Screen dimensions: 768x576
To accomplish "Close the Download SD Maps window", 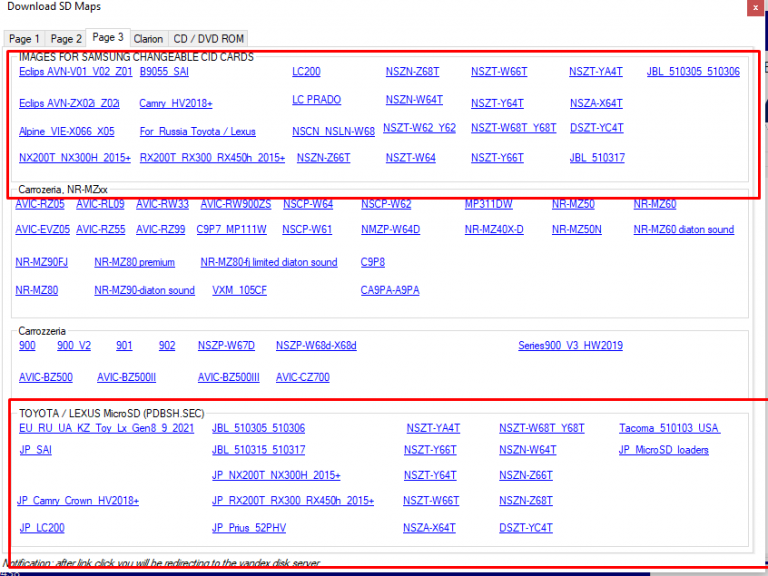I will pyautogui.click(x=755, y=9).
